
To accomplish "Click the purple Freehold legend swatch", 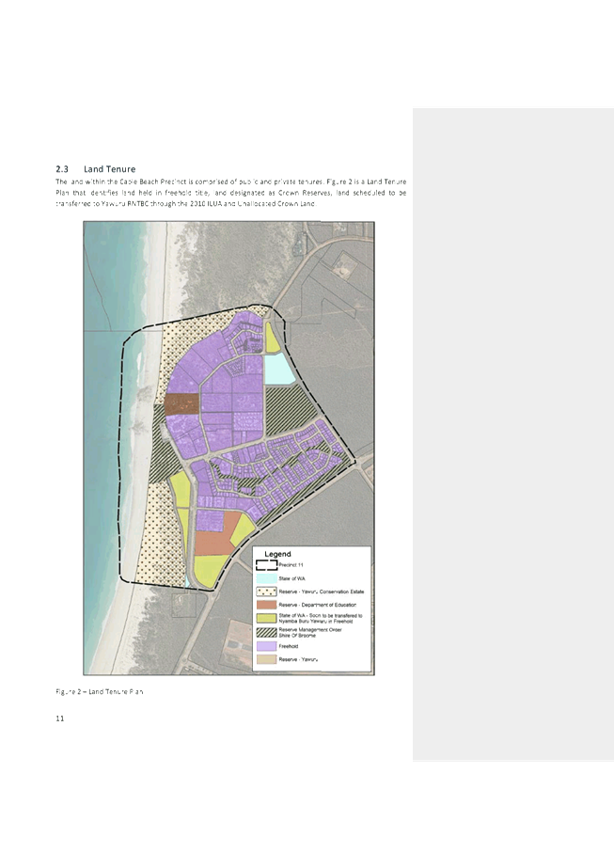I will coord(267,646).
